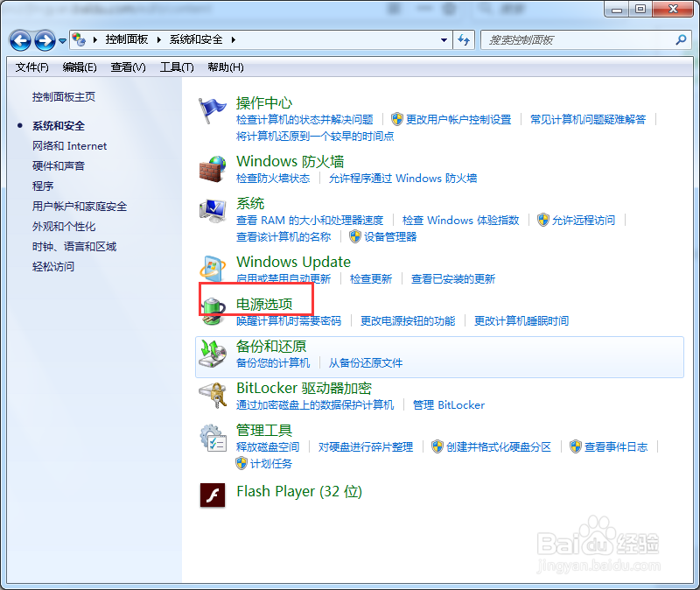Click 查看该计算机的名称 link
This screenshot has height=590, width=700.
coord(283,236)
